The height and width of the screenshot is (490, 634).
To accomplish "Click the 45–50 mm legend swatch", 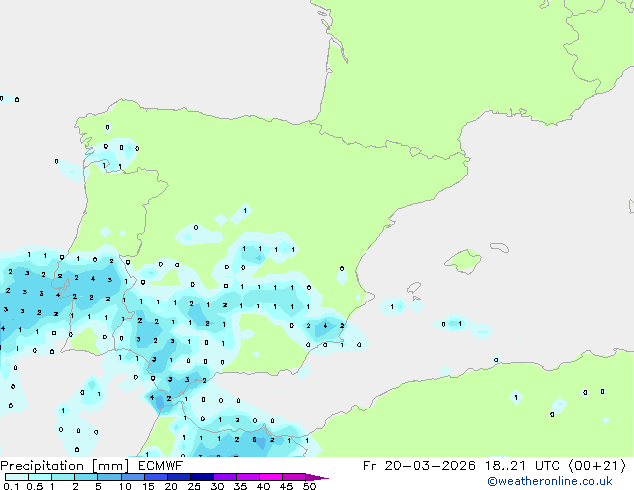I will pos(294,477).
